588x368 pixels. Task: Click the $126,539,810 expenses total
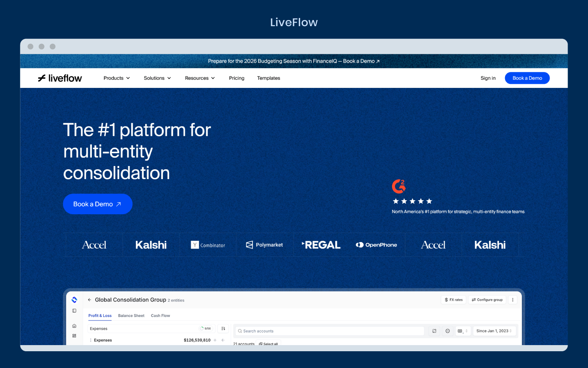coord(197,340)
